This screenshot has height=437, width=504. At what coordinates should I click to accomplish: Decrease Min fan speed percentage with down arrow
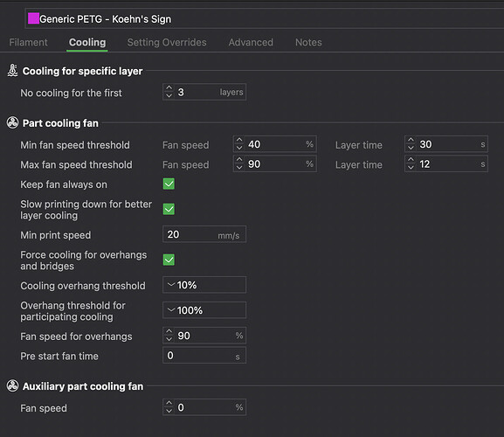[239, 148]
